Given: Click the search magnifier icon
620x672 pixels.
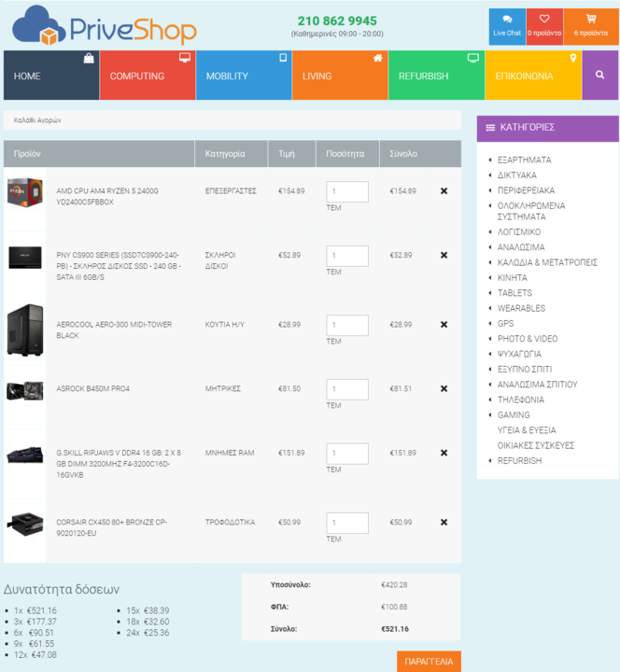Looking at the screenshot, I should pos(599,75).
